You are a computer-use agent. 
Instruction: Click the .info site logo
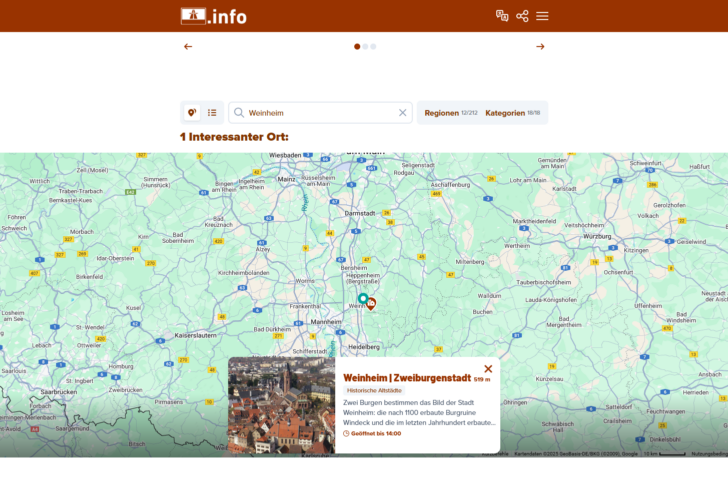pos(213,16)
